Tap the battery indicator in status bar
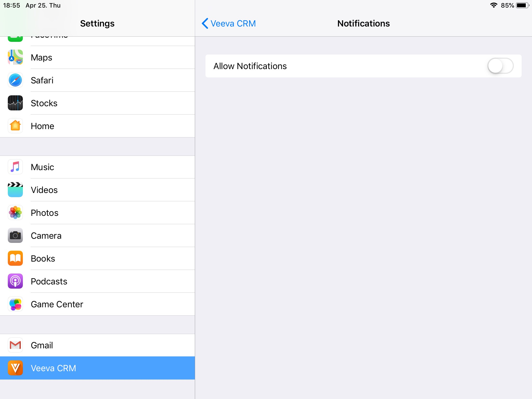Image resolution: width=532 pixels, height=399 pixels. pos(522,5)
